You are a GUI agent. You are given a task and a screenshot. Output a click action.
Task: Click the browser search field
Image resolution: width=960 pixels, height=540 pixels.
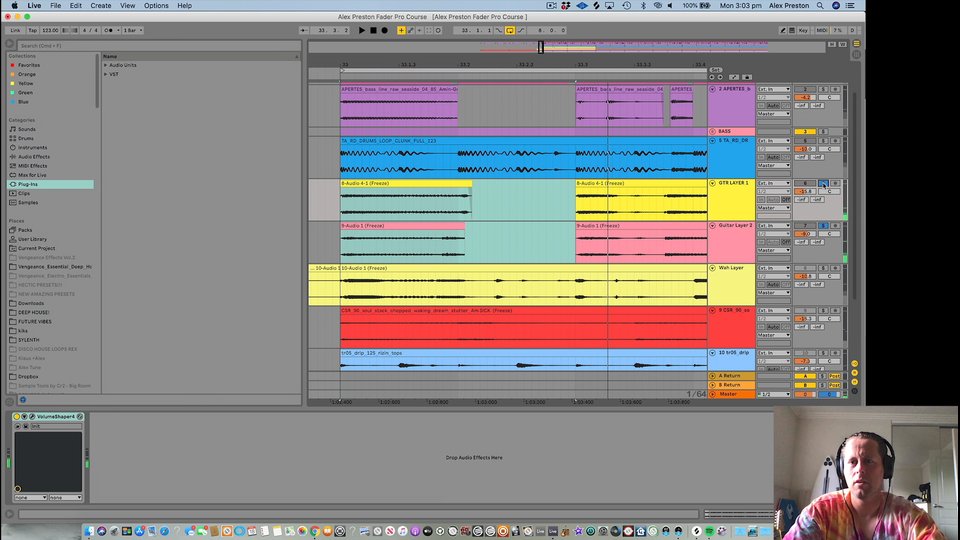[x=158, y=45]
